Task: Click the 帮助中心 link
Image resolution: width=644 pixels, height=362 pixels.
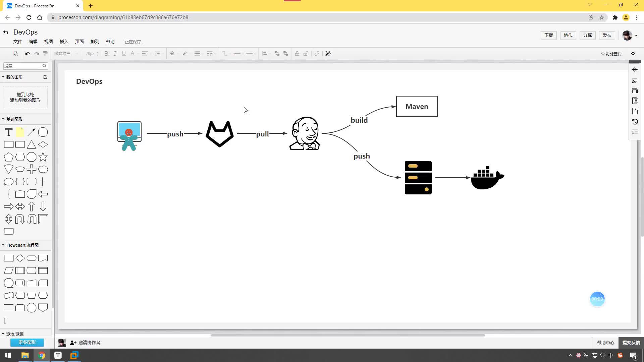Action: pos(606,343)
